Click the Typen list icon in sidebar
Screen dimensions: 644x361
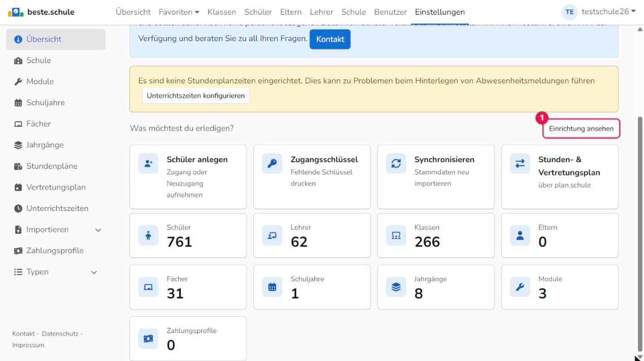click(18, 272)
